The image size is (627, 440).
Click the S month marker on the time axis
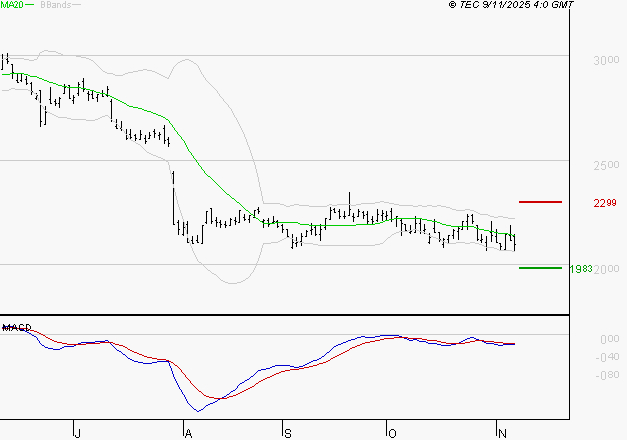(288, 433)
